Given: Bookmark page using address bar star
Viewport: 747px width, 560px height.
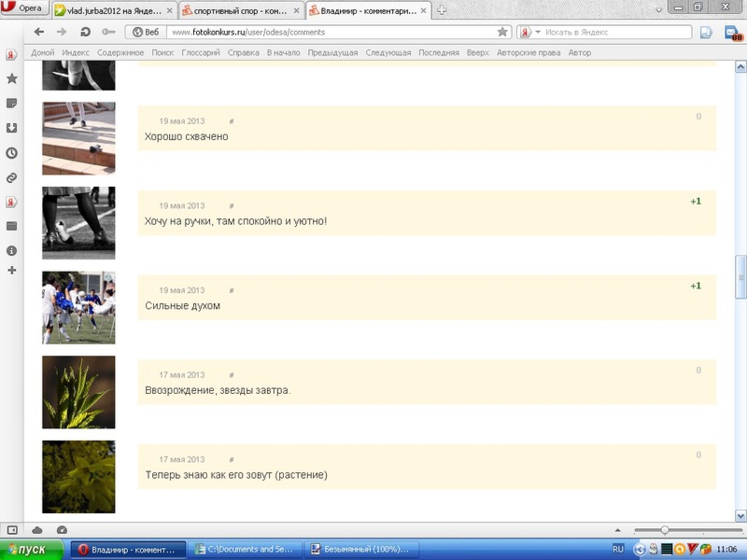Looking at the screenshot, I should coord(502,32).
